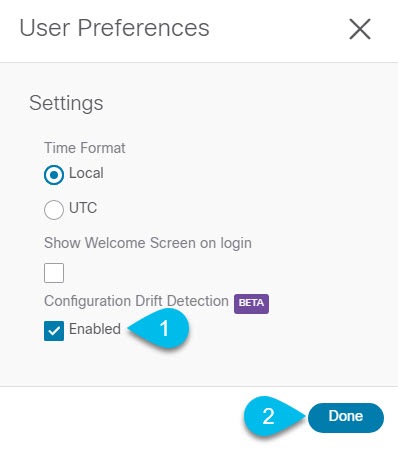Image resolution: width=398 pixels, height=449 pixels.
Task: Click the purple BETA badge
Action: (x=251, y=303)
